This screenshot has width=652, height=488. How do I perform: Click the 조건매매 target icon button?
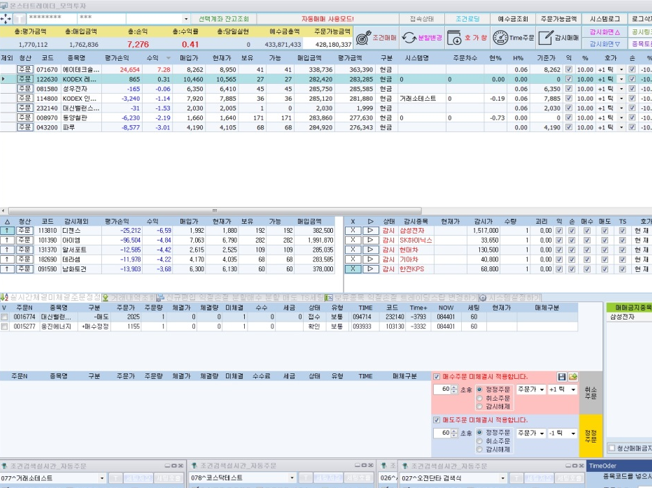click(x=362, y=38)
